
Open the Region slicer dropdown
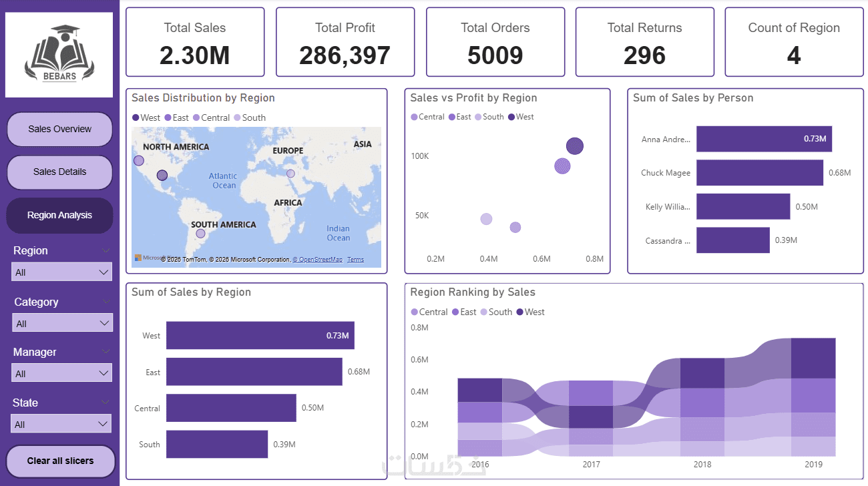[61, 272]
